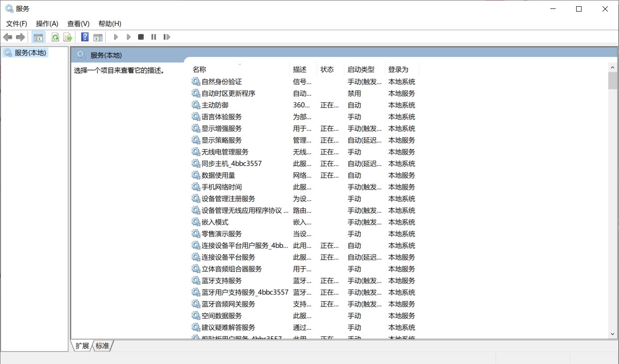Click the gear icon beside 无线电管理服务
The image size is (619, 364).
pos(196,152)
